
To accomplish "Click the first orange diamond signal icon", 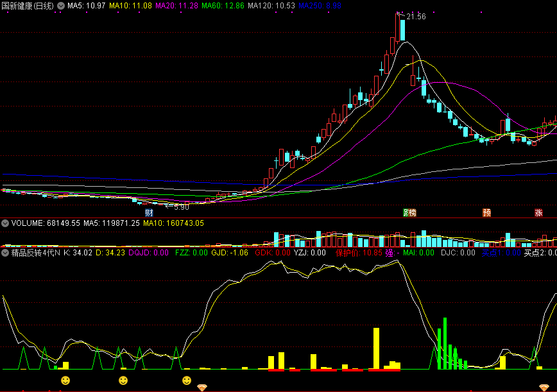I will (202, 388).
